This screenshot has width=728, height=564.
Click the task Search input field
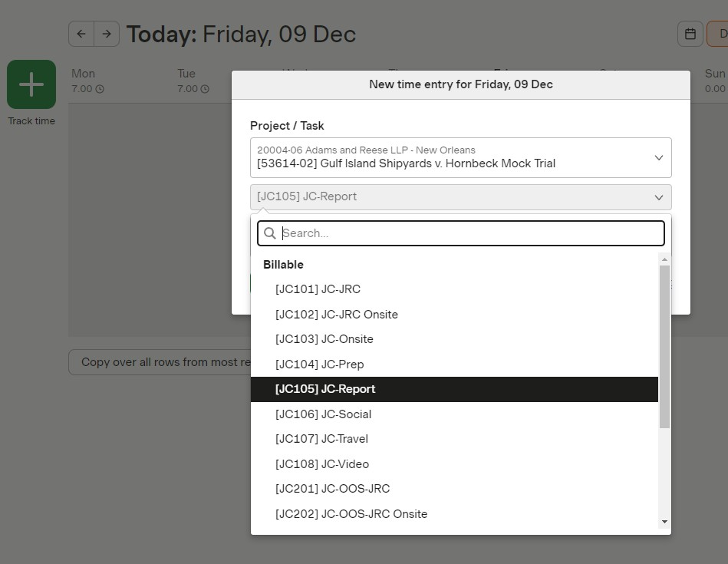click(x=468, y=233)
